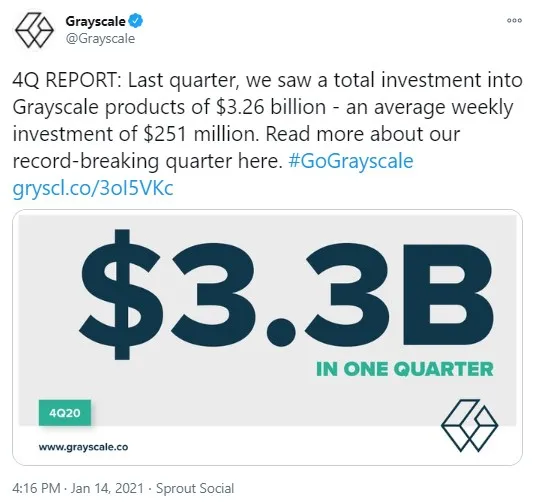Click www.grayscale.co text in the image
Image resolution: width=537 pixels, height=502 pixels.
tap(83, 447)
